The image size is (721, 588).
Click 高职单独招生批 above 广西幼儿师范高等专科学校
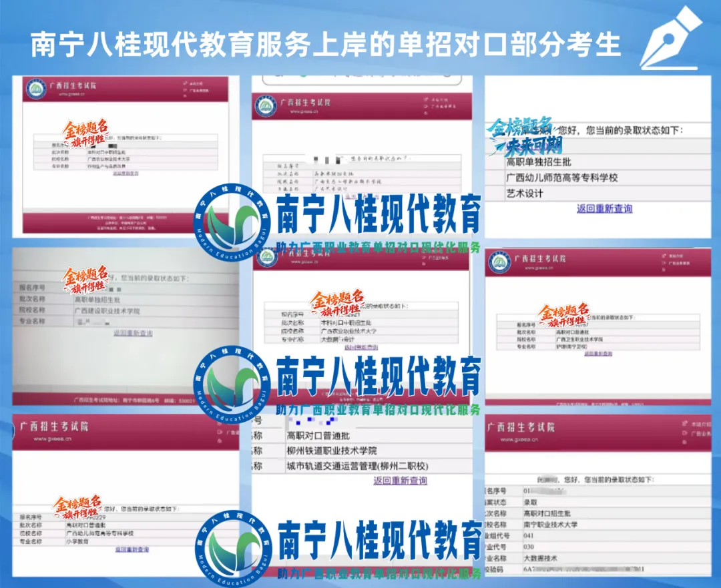pyautogui.click(x=539, y=162)
